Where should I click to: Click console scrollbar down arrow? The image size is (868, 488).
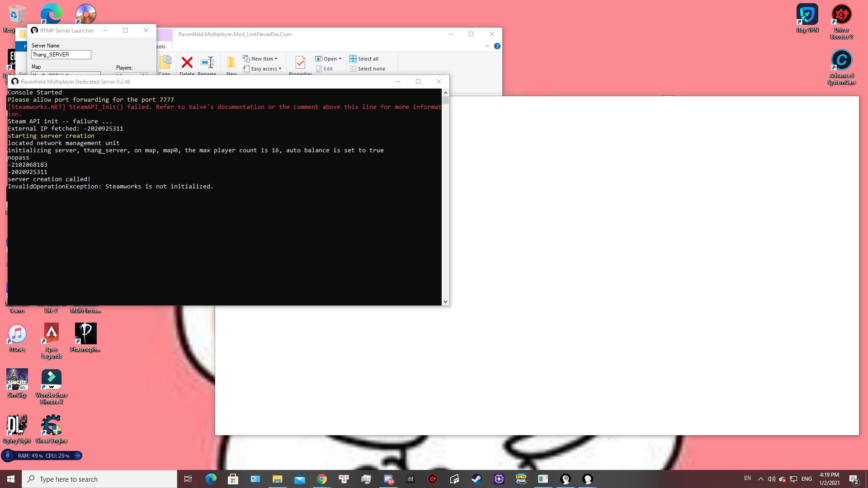click(x=446, y=301)
